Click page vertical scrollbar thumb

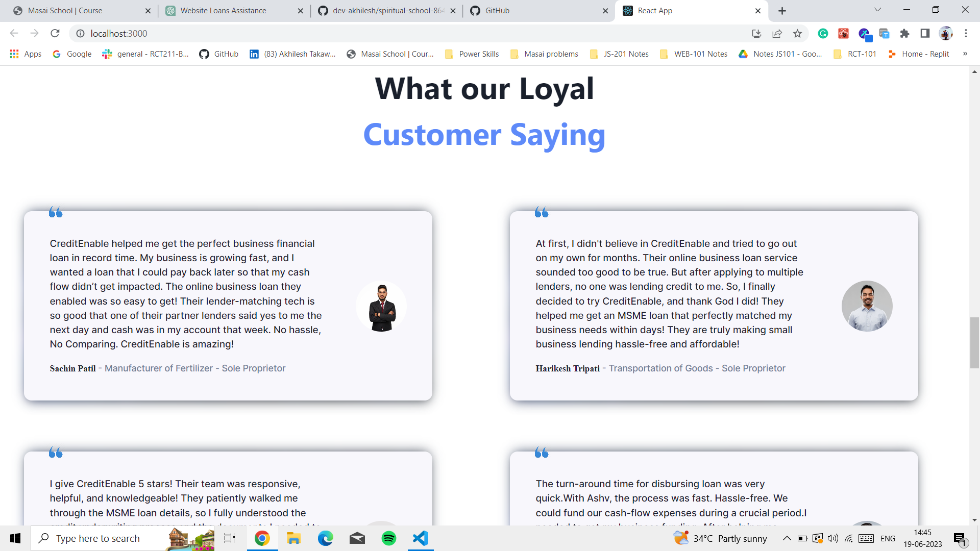tap(974, 343)
